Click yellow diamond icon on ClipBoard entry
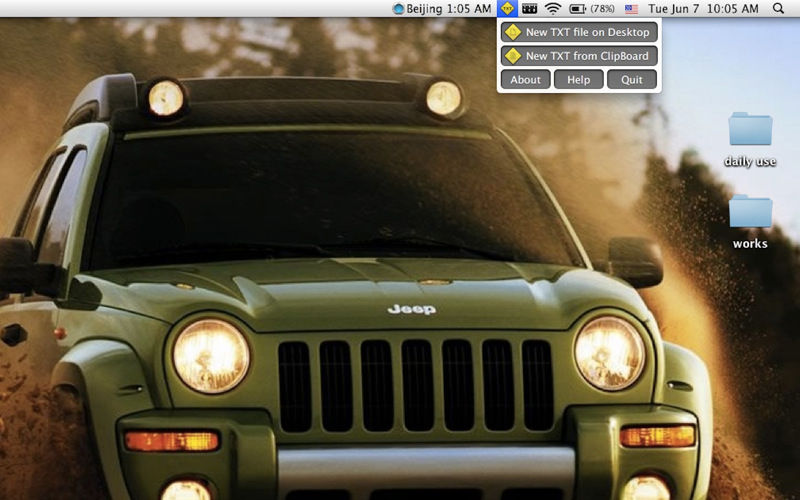This screenshot has height=500, width=800. 513,56
